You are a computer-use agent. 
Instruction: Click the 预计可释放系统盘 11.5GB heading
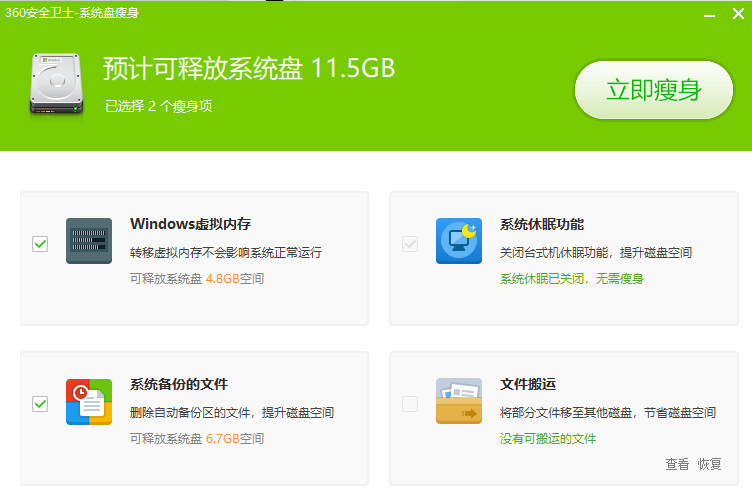[x=249, y=68]
